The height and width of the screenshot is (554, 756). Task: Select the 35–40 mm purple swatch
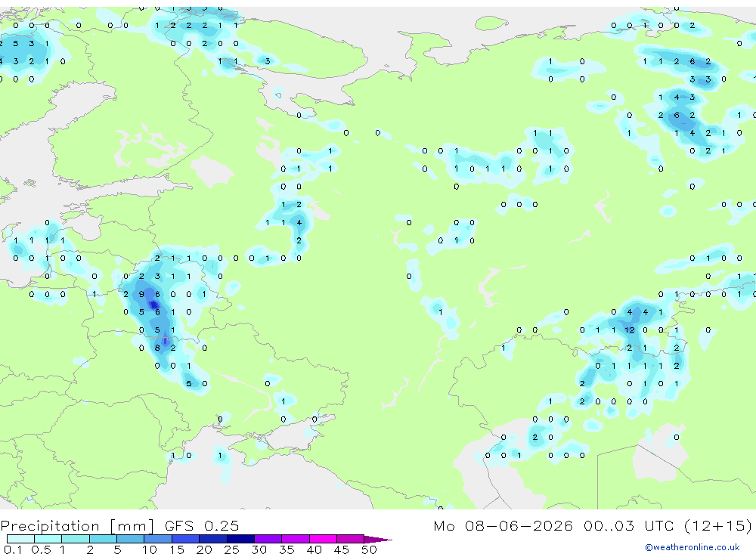[x=296, y=539]
